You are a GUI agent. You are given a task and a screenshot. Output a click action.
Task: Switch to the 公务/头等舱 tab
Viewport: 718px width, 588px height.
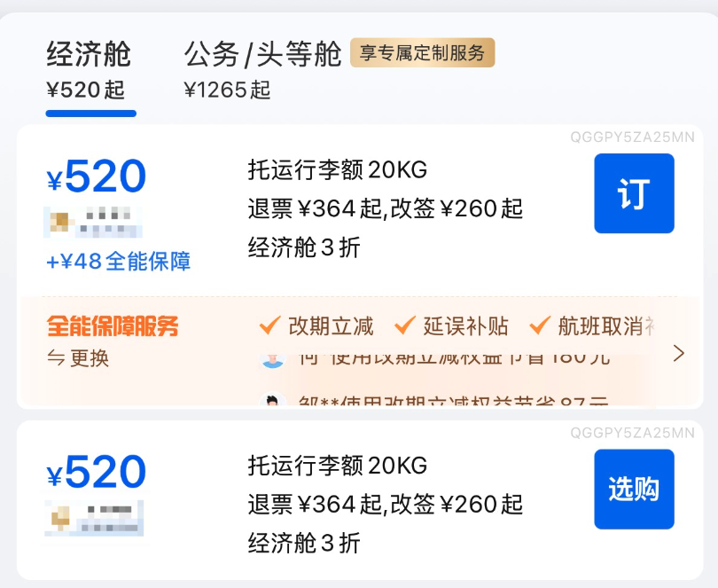(262, 55)
